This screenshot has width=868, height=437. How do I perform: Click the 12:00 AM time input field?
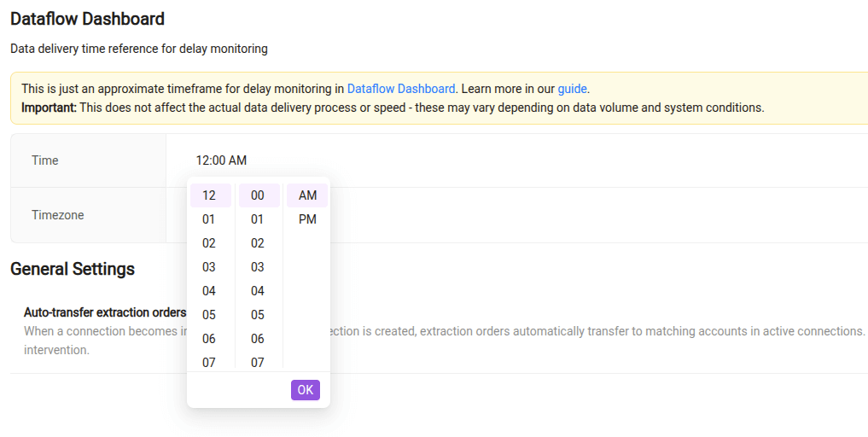point(221,160)
